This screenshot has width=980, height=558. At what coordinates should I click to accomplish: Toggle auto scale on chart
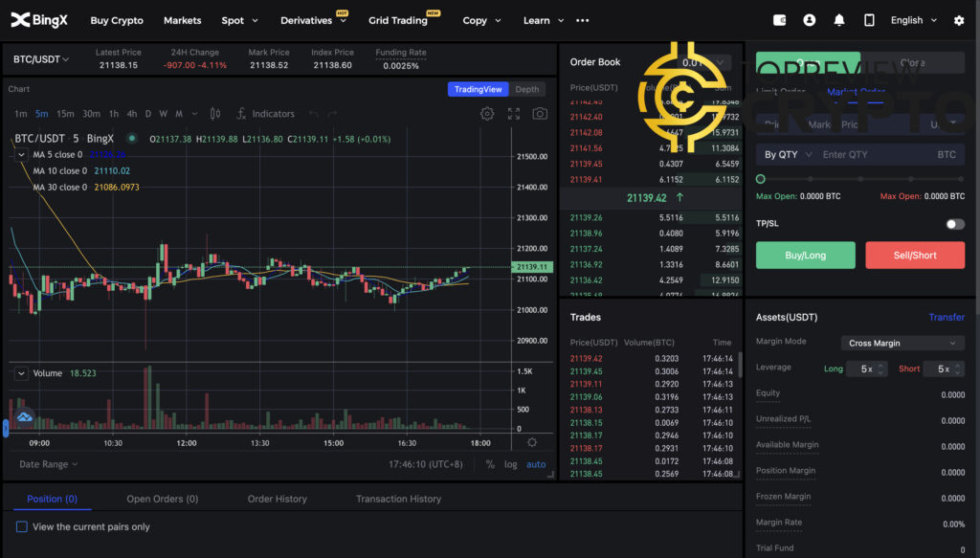coord(536,464)
